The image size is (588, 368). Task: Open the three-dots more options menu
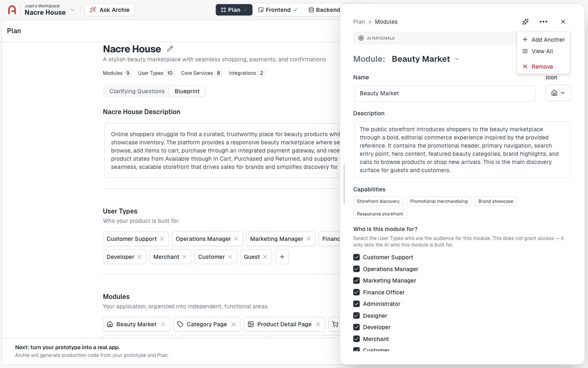(x=543, y=22)
